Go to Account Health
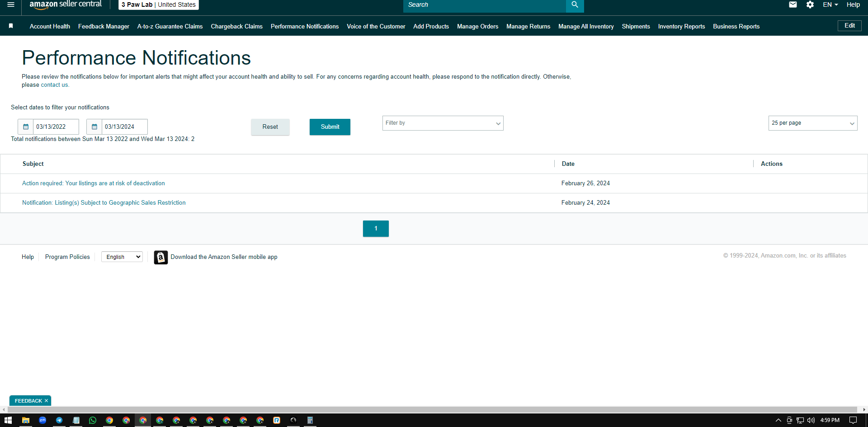 tap(50, 27)
